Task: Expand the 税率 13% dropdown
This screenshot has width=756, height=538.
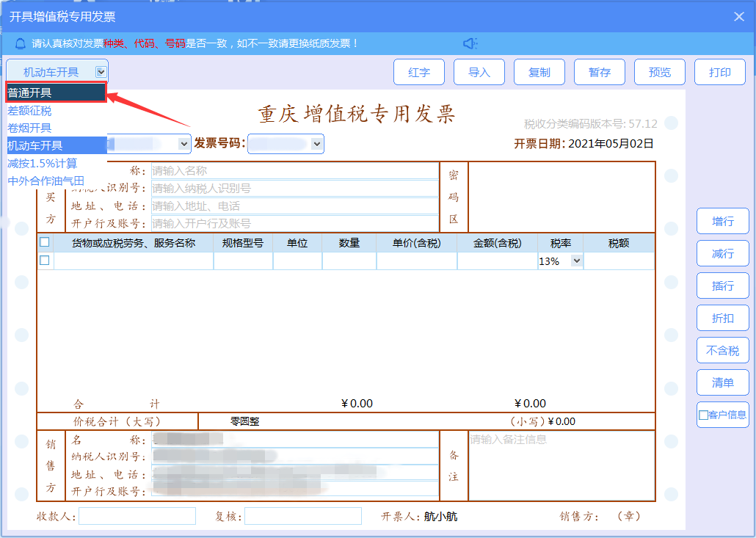Action: [x=576, y=261]
